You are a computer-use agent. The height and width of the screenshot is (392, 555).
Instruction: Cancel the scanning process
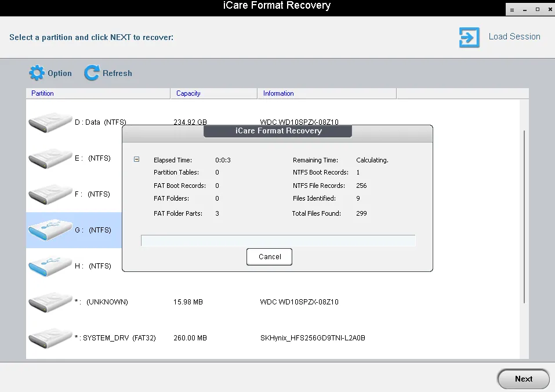click(269, 257)
